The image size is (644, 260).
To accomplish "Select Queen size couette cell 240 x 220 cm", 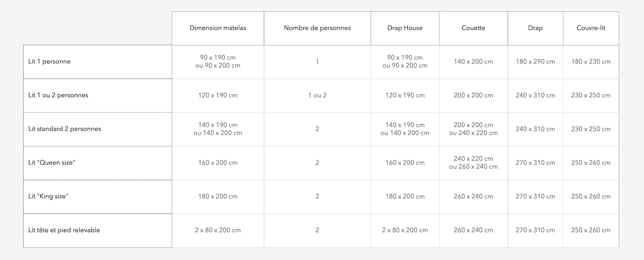I will point(473,159).
